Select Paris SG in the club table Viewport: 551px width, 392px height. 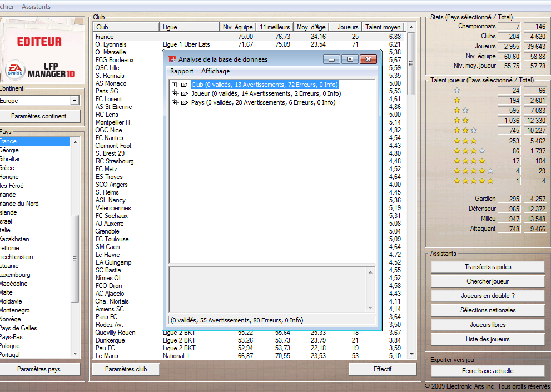click(107, 91)
